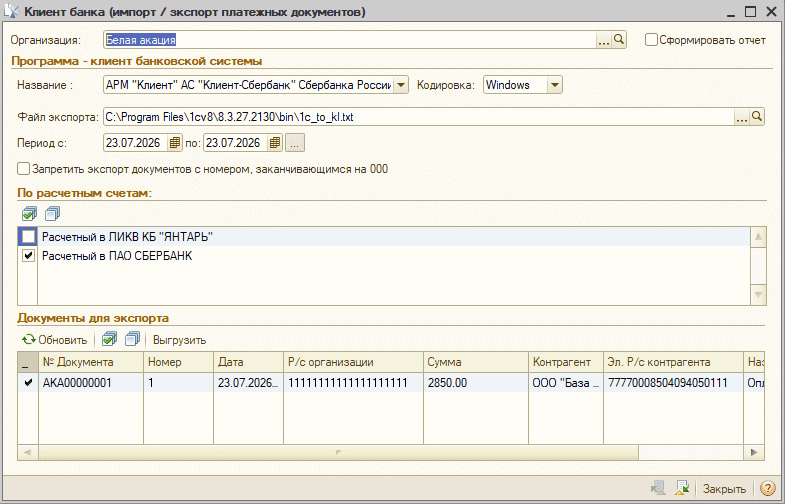Screen dimensions: 785x504
Task: Click Номер column header
Action: (x=179, y=362)
